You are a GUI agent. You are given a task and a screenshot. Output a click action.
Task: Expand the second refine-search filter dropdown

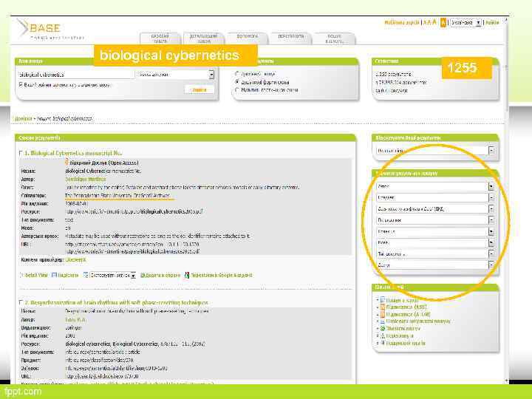pyautogui.click(x=435, y=197)
